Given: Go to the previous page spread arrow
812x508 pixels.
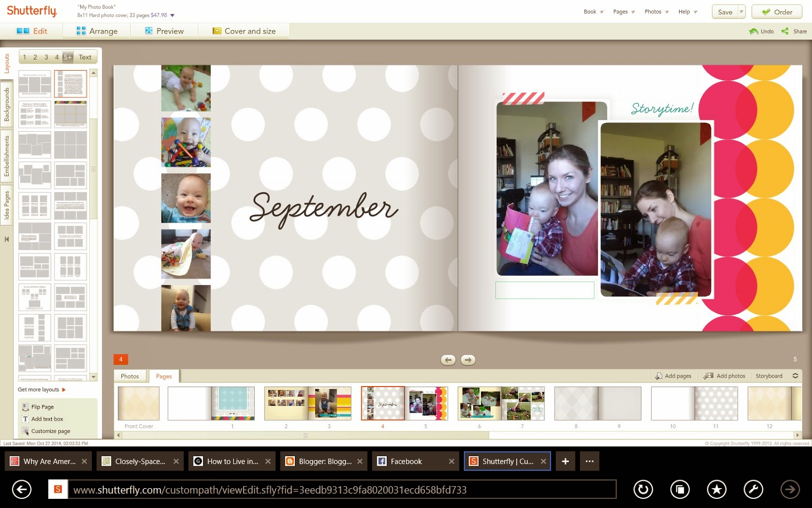Looking at the screenshot, I should coord(448,360).
